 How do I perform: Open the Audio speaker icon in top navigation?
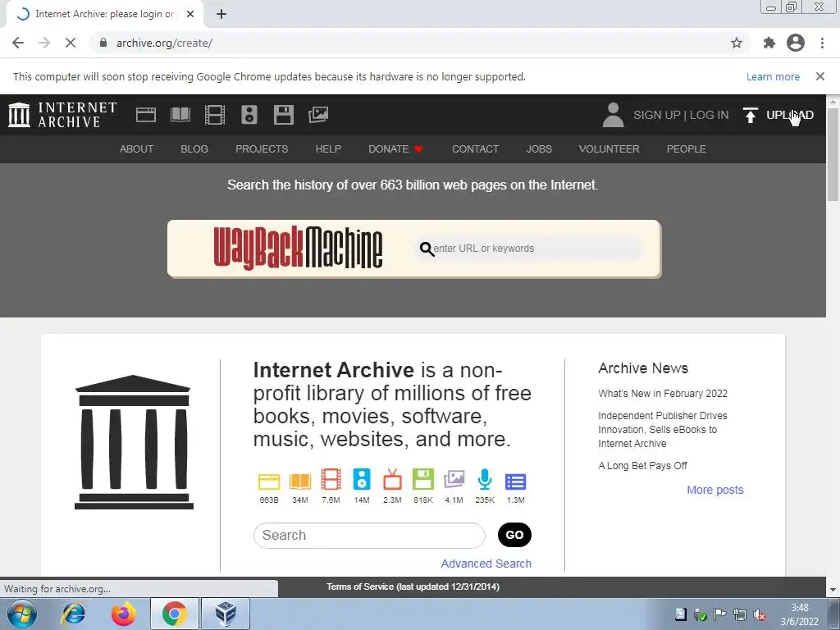point(249,115)
